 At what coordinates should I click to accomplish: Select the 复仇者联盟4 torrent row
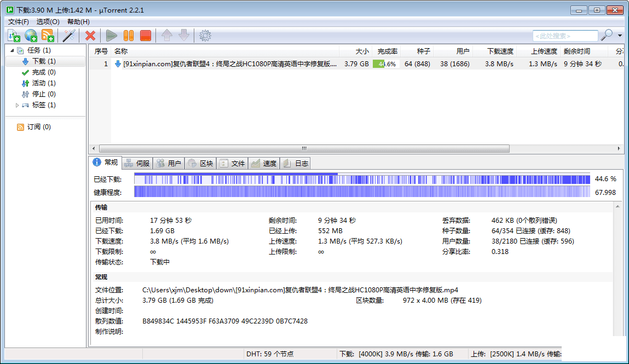356,63
